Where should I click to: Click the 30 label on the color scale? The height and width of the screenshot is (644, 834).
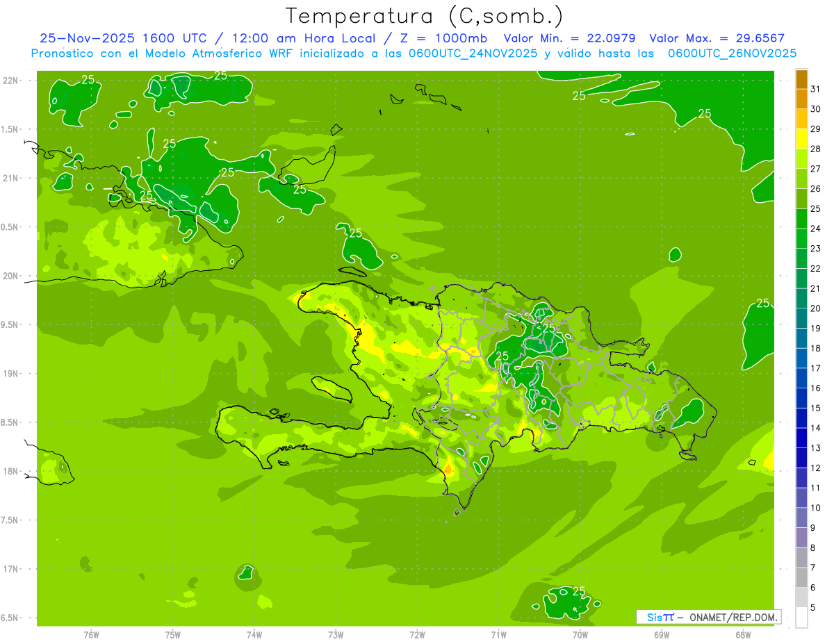[x=816, y=109]
